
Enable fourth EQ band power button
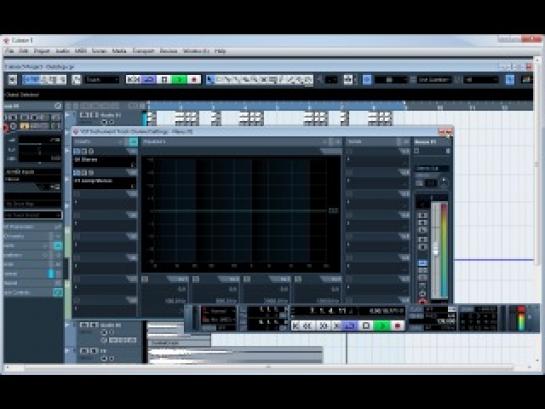tap(298, 279)
